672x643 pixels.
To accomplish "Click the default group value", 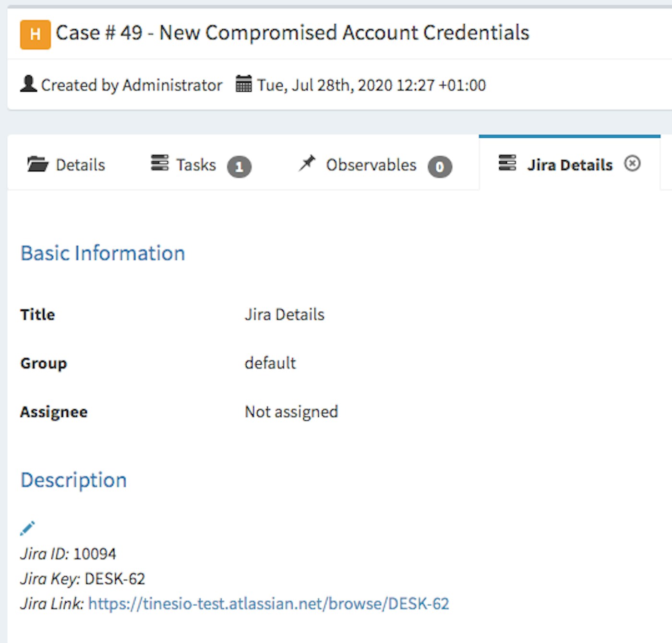I will tap(270, 363).
